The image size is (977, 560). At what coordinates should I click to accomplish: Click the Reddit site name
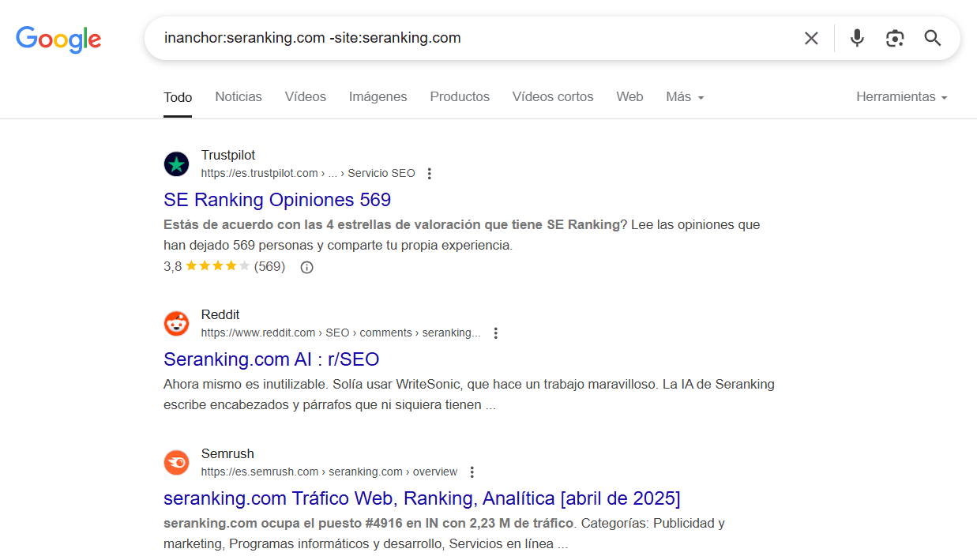220,315
